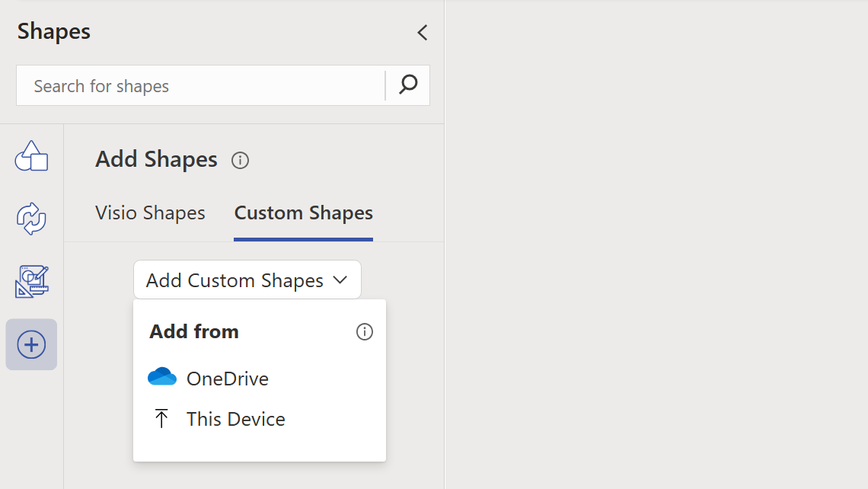Click the change shapes sync icon in sidebar
The width and height of the screenshot is (868, 489).
coord(30,219)
